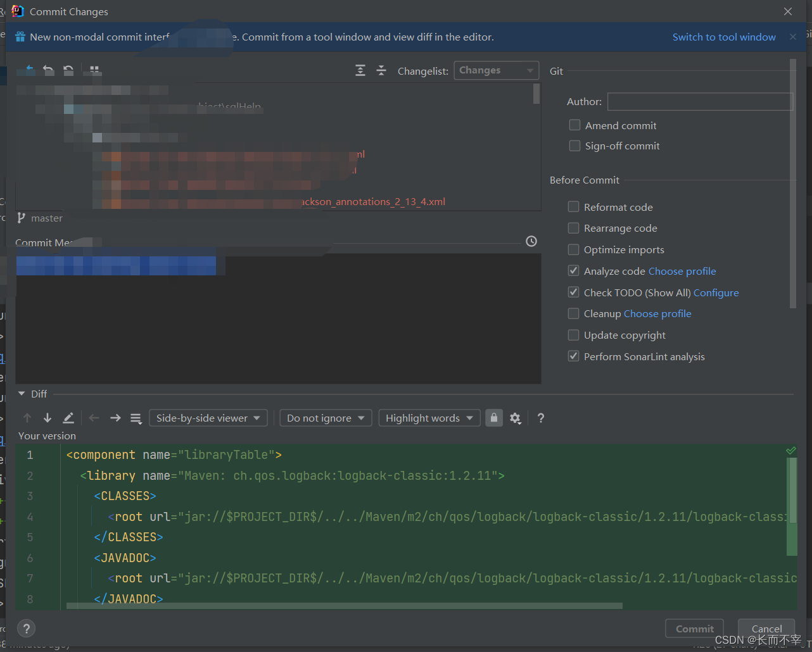Viewport: 812px width, 652px height.
Task: Click the changes file list vertical scrollbar
Action: 536,94
